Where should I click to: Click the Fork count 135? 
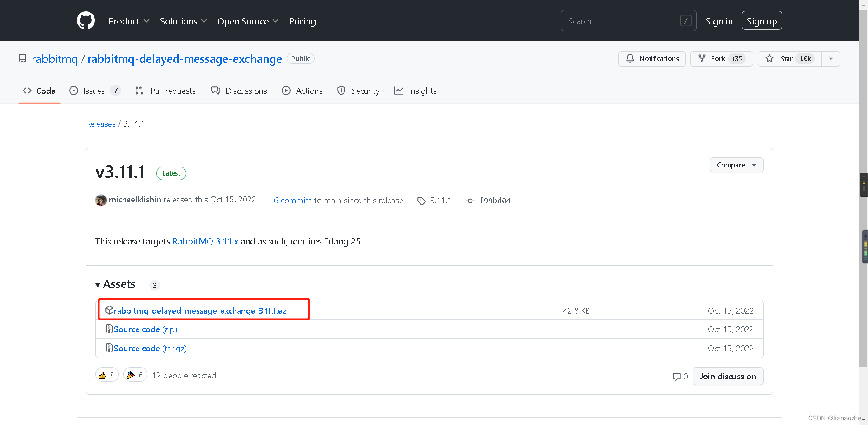pyautogui.click(x=737, y=59)
